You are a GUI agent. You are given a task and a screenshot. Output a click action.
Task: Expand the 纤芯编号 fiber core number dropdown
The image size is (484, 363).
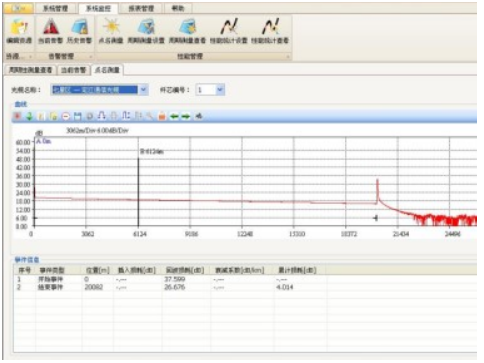[x=220, y=90]
